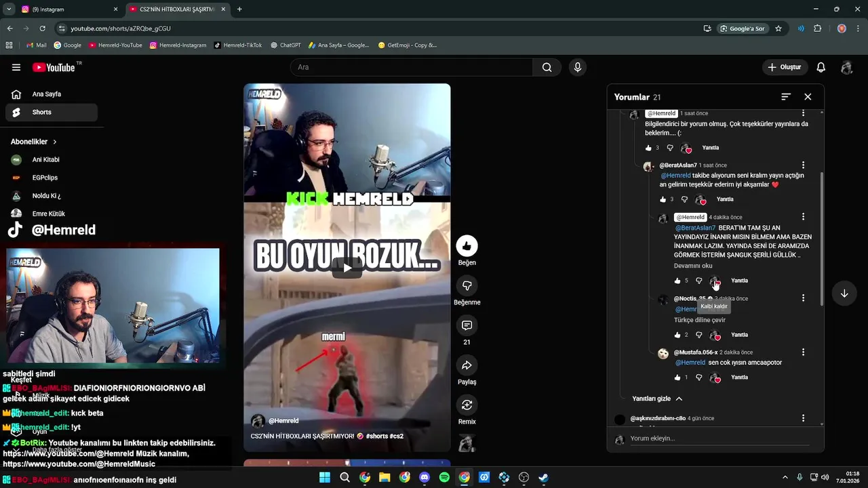868x488 pixels.
Task: Open the account avatar menu
Action: (846, 67)
